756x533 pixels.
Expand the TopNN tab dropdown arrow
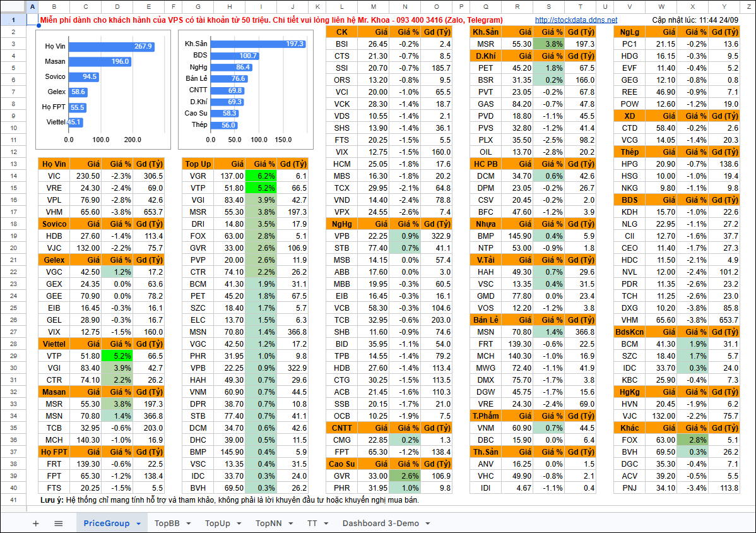click(291, 524)
